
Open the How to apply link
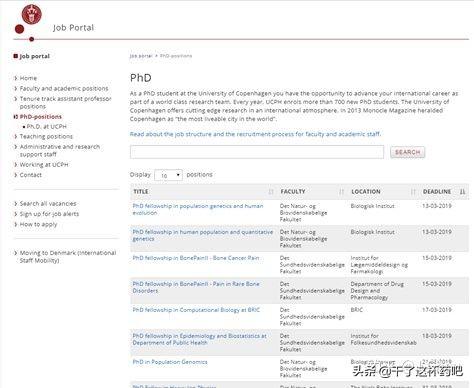tap(38, 224)
